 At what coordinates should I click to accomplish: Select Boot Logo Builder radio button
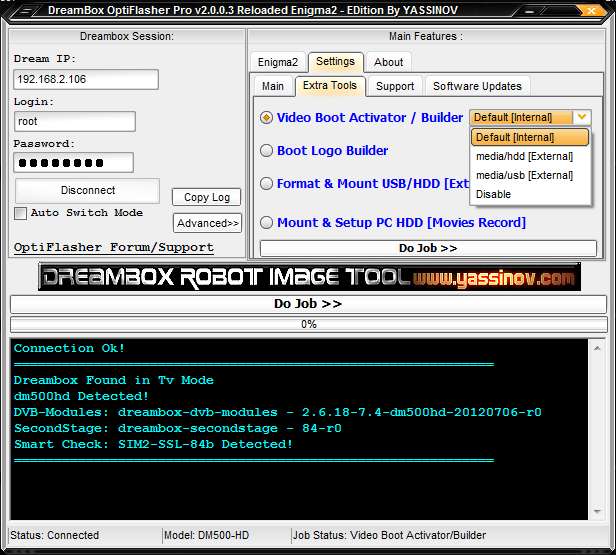[266, 150]
